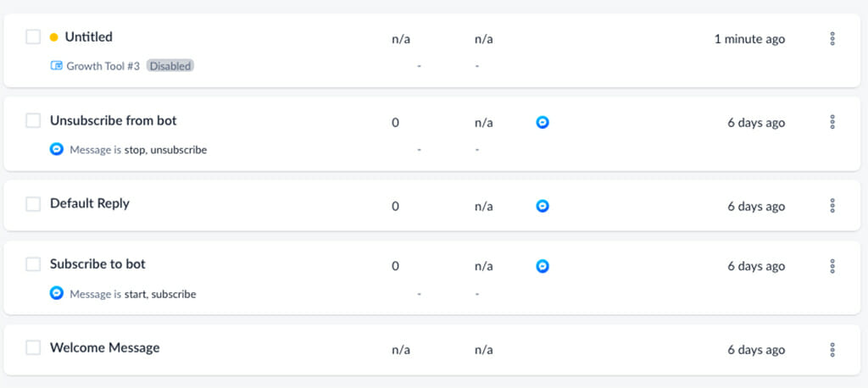
Task: Tick the checkbox for Untitled flow
Action: click(x=33, y=37)
